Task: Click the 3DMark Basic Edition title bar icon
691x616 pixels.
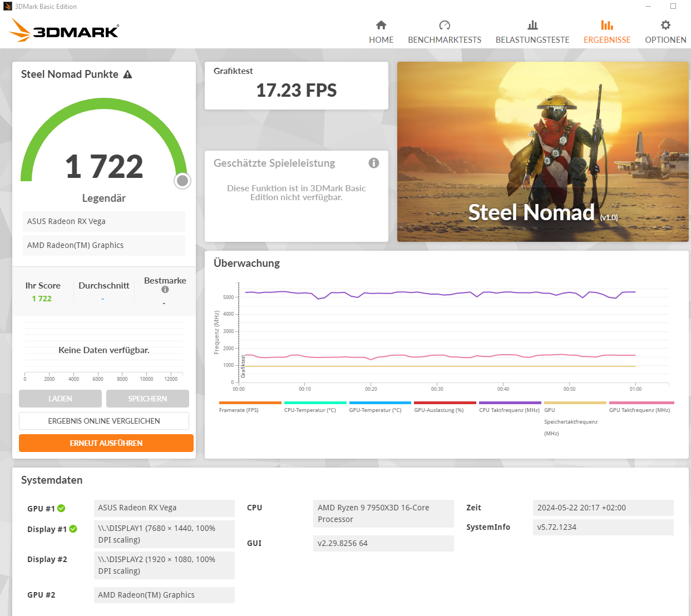Action: [7, 7]
